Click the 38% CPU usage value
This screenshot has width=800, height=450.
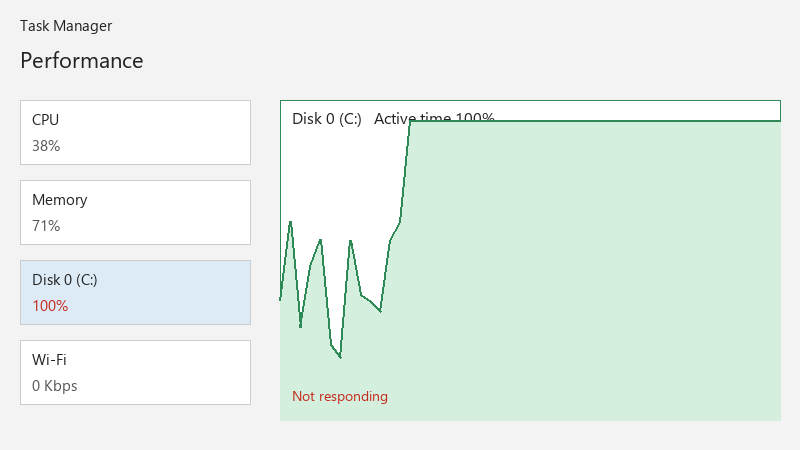point(46,146)
